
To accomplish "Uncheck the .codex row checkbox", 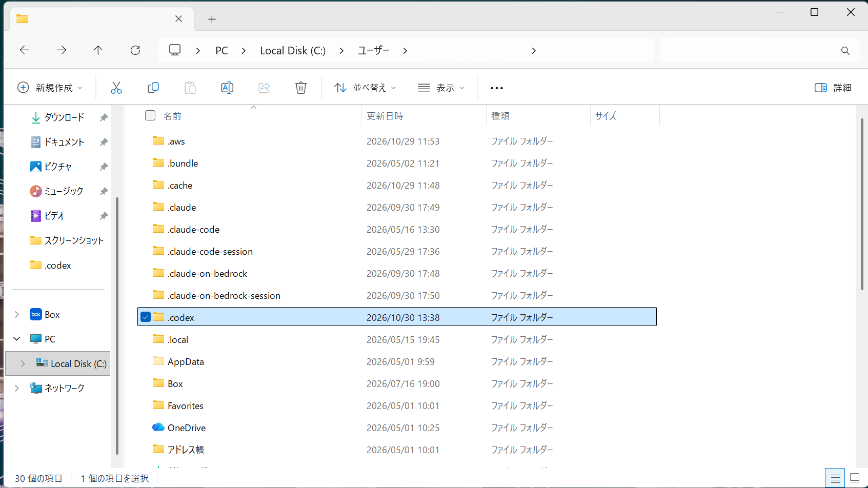I will [146, 317].
